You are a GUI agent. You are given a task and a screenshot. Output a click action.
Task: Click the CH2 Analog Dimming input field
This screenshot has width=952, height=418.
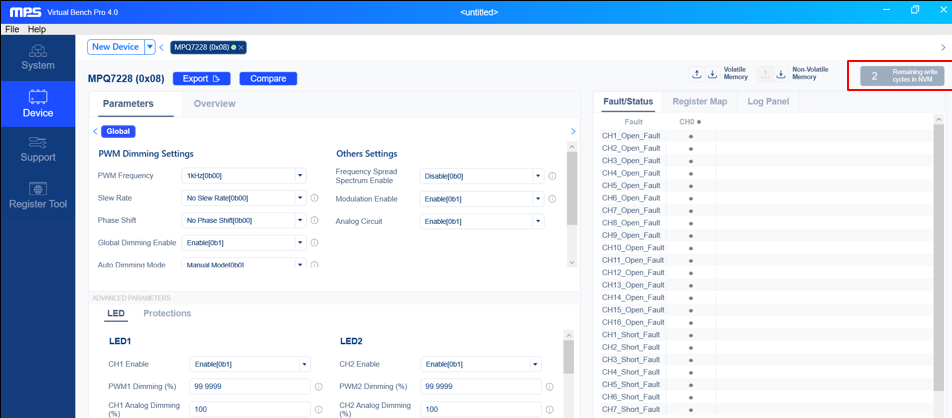click(481, 409)
